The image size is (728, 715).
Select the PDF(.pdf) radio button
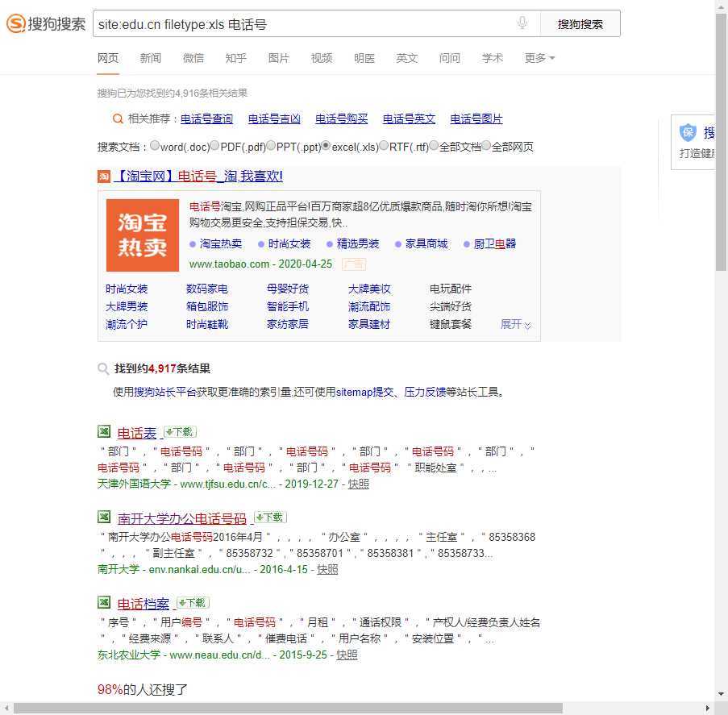pyautogui.click(x=215, y=146)
